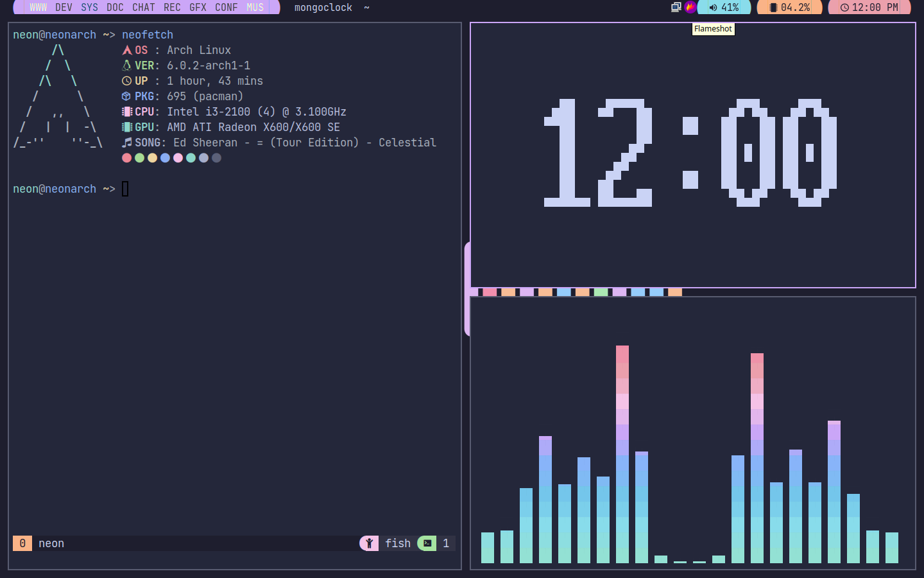Click the workspace layout icon in the tray
This screenshot has width=924, height=578.
[x=676, y=7]
